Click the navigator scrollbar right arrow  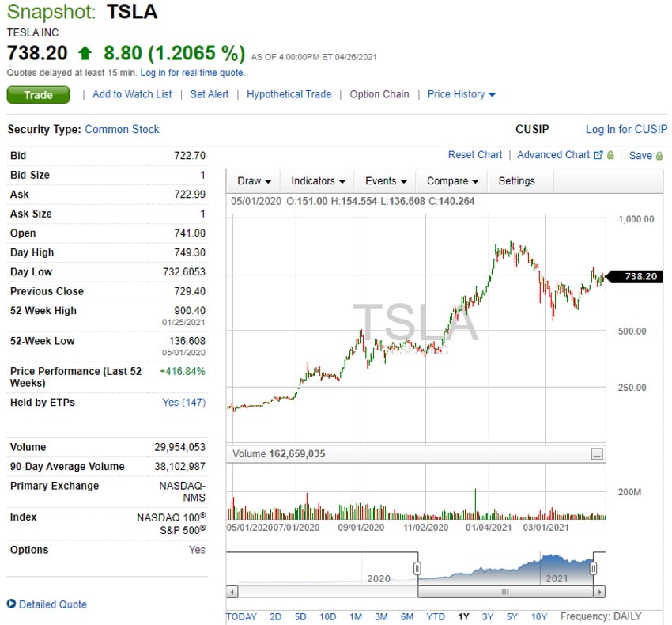[599, 593]
